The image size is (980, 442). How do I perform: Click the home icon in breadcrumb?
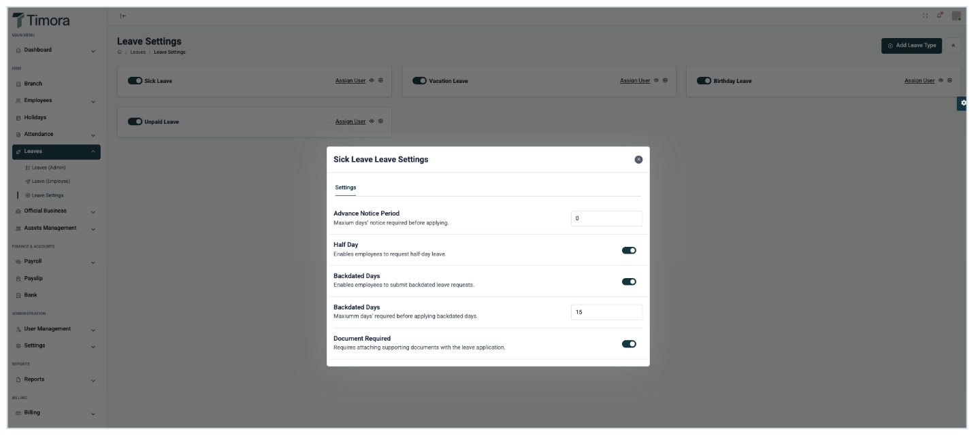pyautogui.click(x=120, y=52)
